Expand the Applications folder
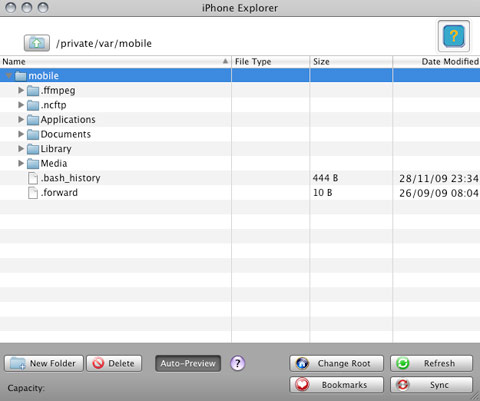480x401 pixels. tap(21, 119)
